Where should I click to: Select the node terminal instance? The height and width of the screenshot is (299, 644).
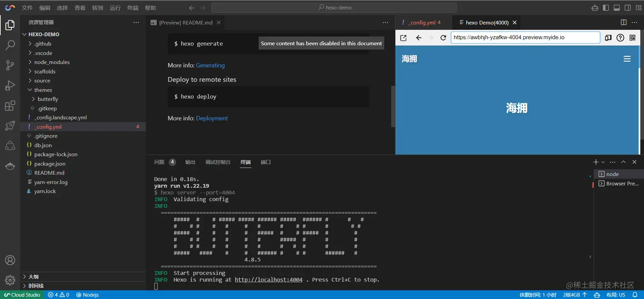point(618,174)
